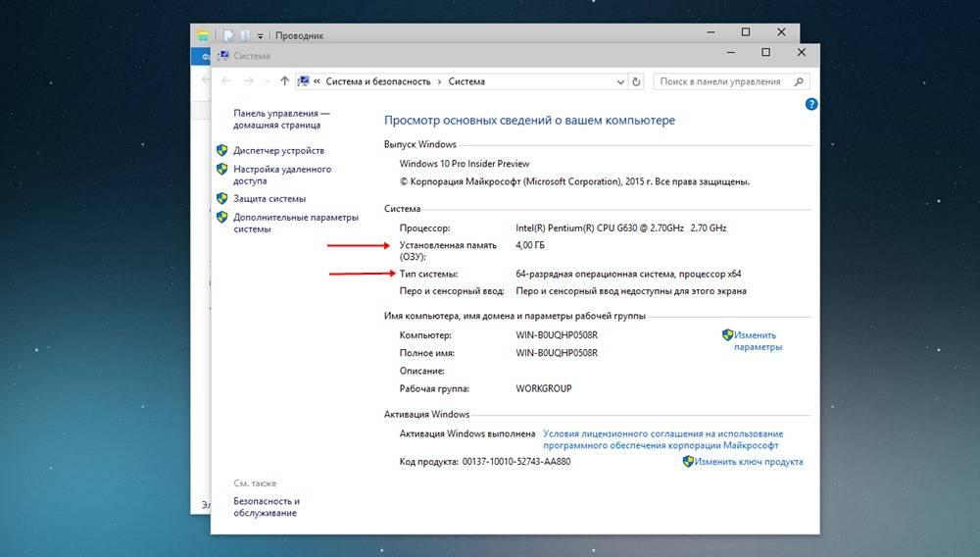Click shield icon next to 'Изменить параметры'
Screen dimensions: 980x557
click(x=727, y=335)
